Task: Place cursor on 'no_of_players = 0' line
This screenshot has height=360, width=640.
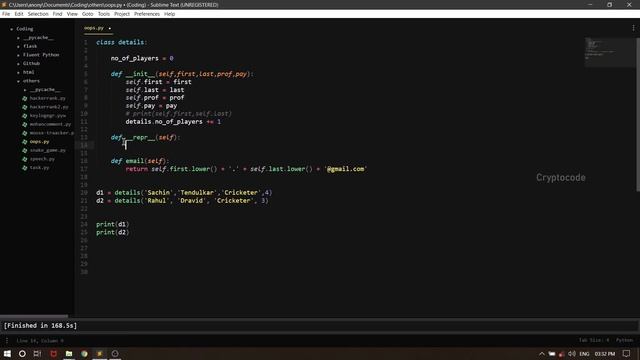Action: pos(142,58)
